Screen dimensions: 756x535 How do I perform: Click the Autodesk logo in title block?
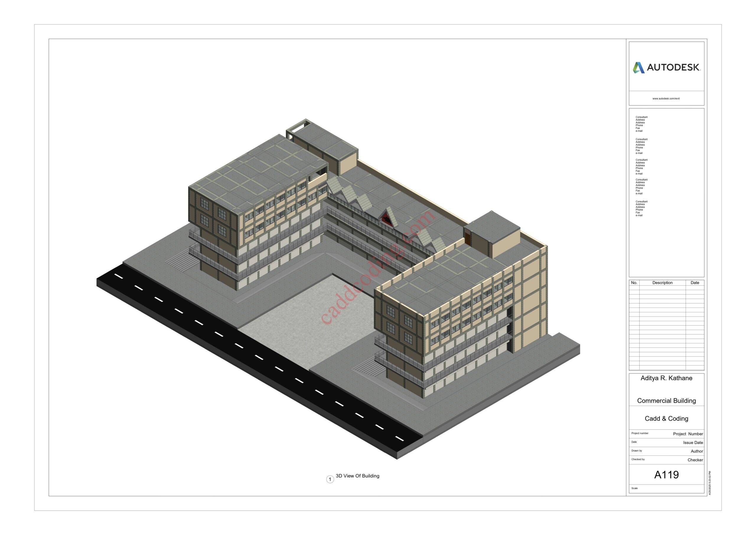click(666, 68)
